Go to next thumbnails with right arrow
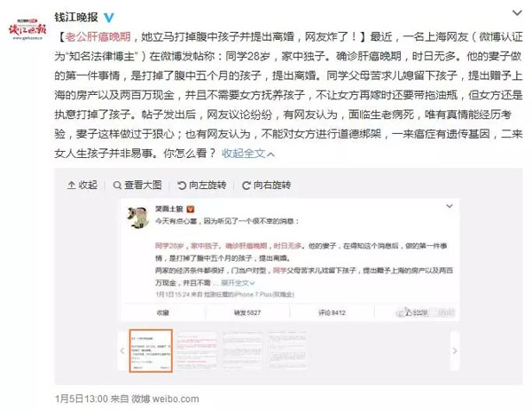 [x=455, y=351]
